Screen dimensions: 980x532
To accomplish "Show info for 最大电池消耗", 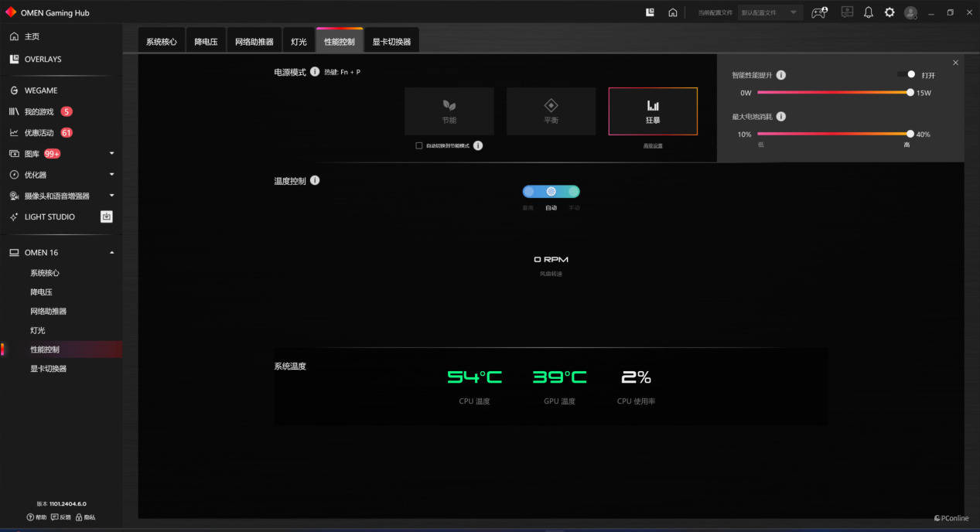I will pos(781,116).
